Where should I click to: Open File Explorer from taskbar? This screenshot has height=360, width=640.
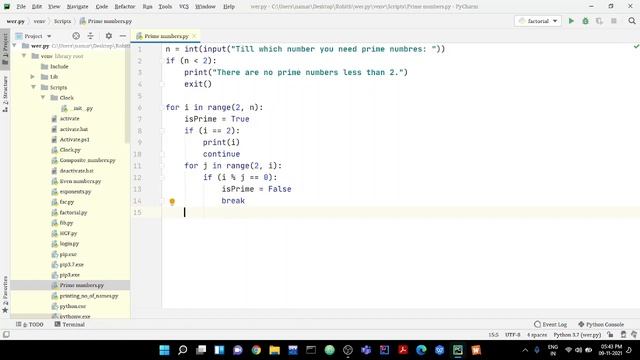[274, 350]
